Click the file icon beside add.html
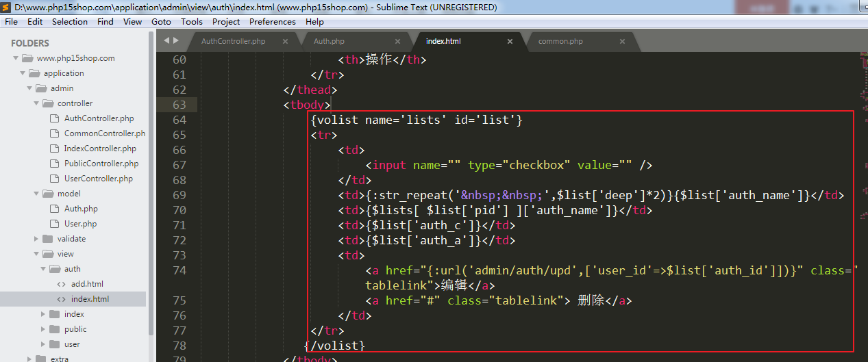This screenshot has width=868, height=362. tap(61, 284)
